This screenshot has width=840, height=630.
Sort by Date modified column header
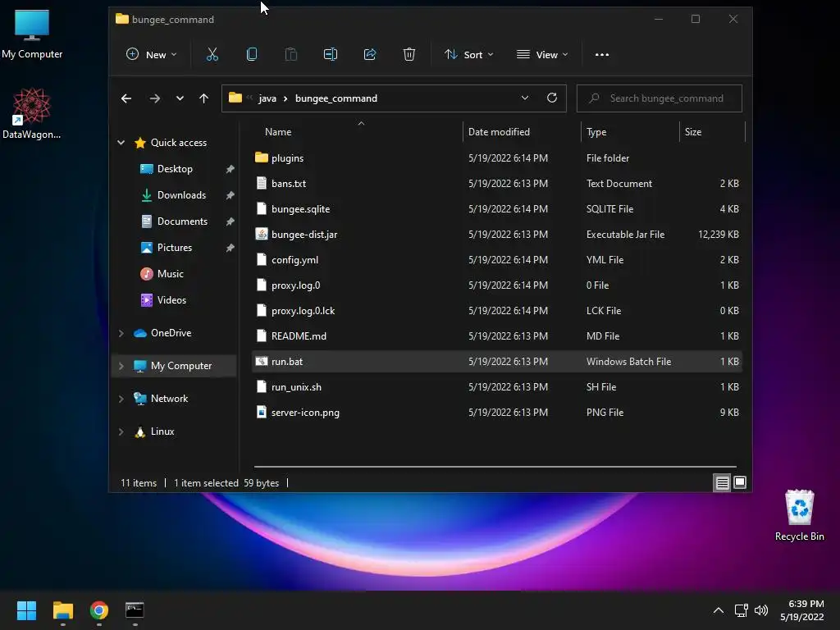point(499,132)
